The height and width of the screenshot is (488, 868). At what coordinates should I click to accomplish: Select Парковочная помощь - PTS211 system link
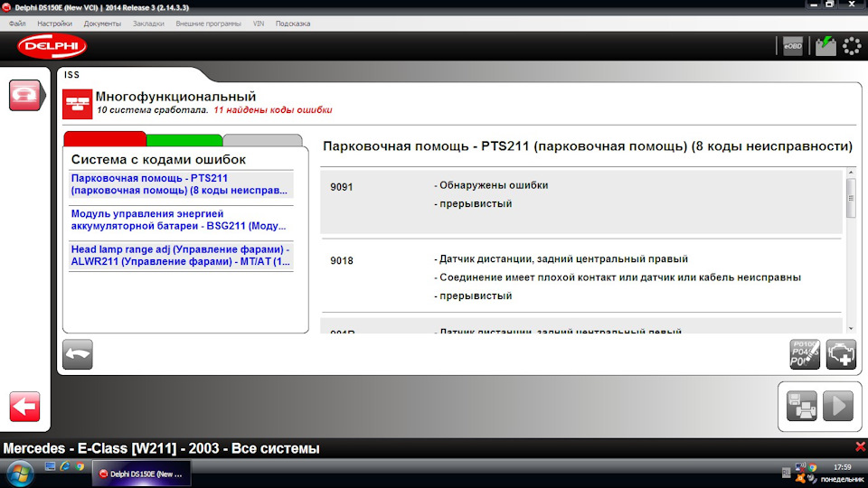(181, 184)
